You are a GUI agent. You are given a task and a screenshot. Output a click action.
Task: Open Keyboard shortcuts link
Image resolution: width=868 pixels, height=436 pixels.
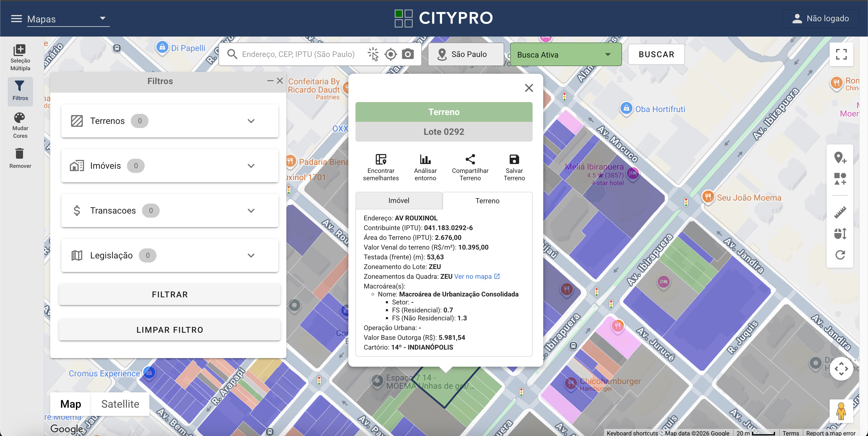[x=632, y=433]
